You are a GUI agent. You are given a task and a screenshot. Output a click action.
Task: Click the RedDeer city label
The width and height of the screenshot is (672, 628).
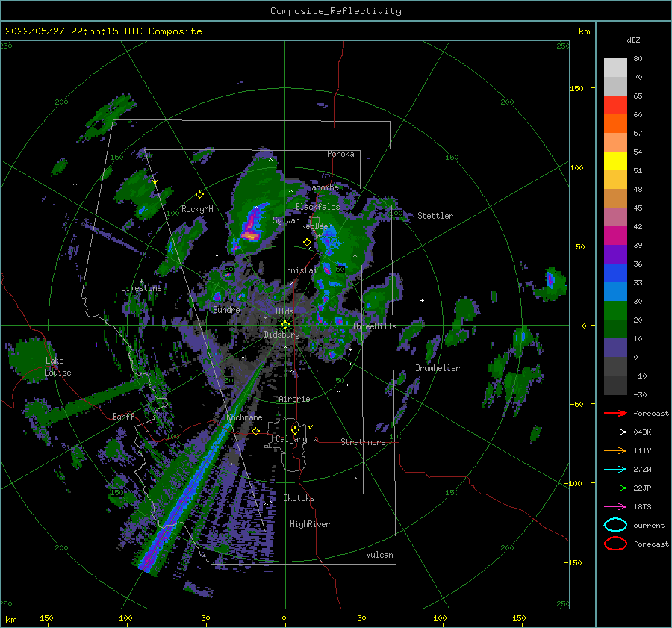click(x=317, y=226)
